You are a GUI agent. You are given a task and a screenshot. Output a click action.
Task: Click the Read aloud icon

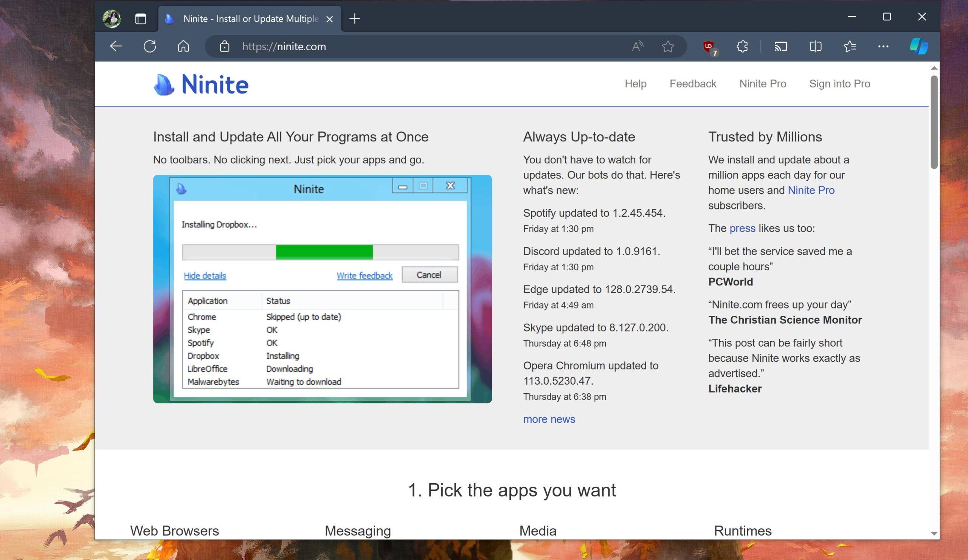point(637,47)
